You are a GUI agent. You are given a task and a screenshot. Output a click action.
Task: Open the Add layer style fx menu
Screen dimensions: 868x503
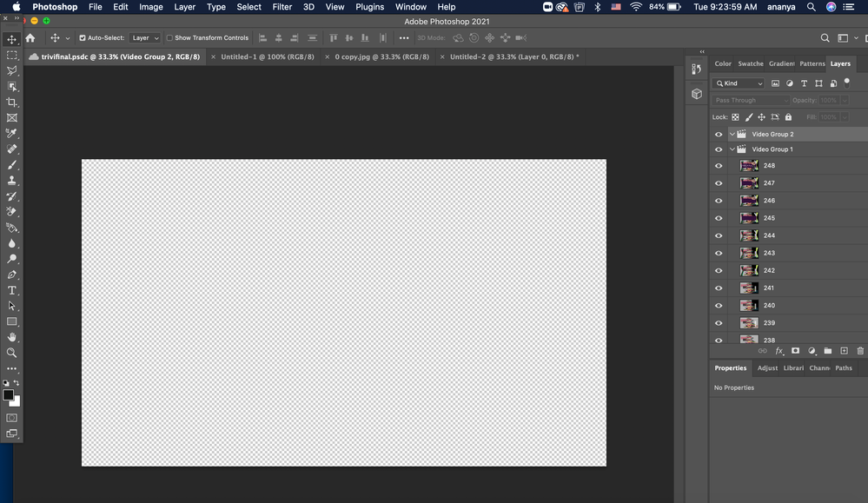[x=779, y=351]
